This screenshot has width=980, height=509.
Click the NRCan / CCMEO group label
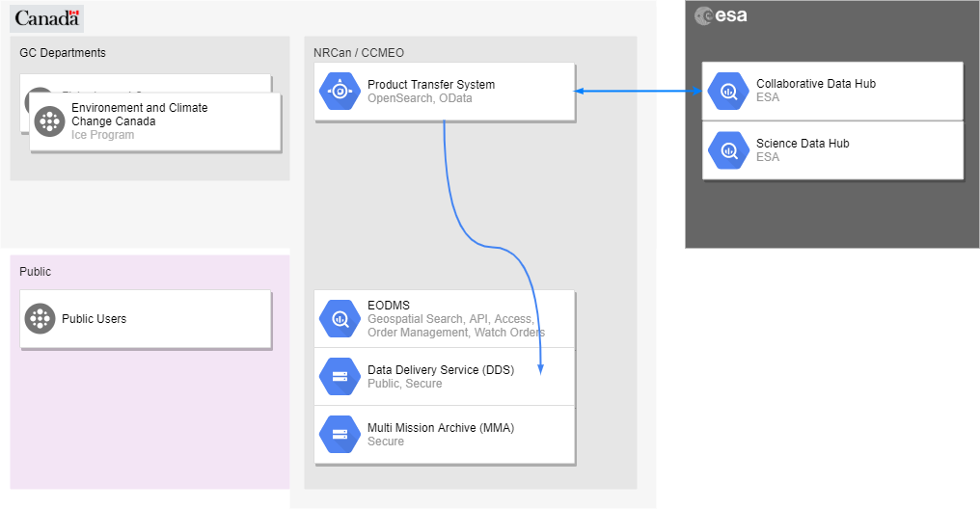359,52
